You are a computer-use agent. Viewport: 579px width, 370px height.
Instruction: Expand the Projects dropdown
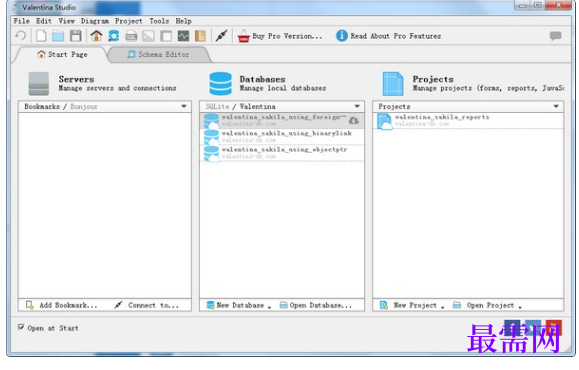click(556, 106)
